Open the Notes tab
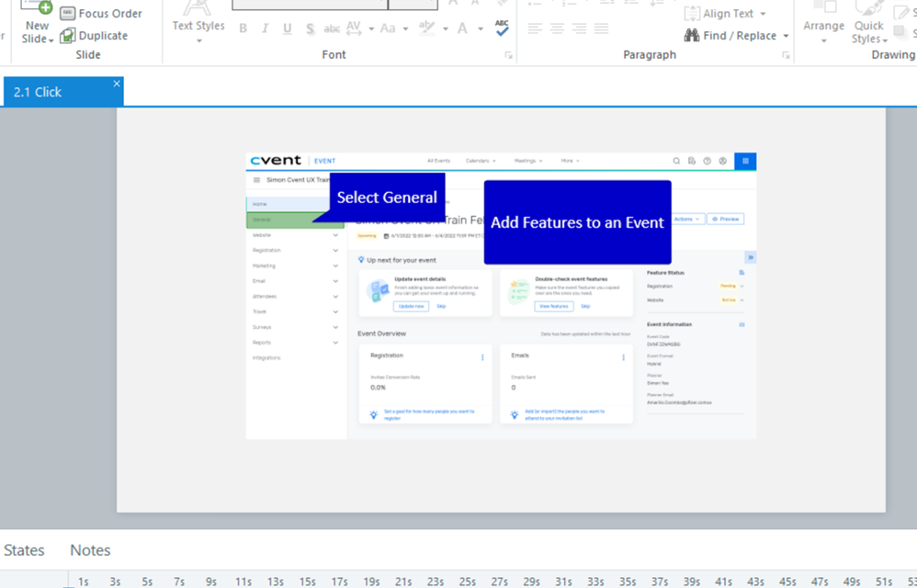The height and width of the screenshot is (588, 917). (x=90, y=550)
